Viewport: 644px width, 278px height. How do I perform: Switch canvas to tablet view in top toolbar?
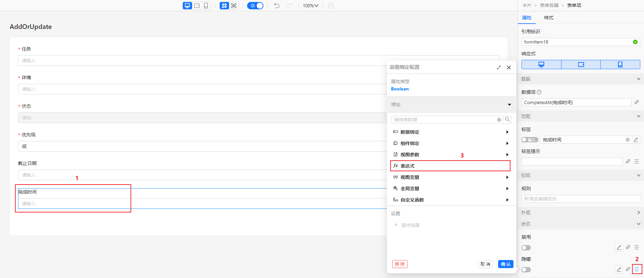pos(197,6)
